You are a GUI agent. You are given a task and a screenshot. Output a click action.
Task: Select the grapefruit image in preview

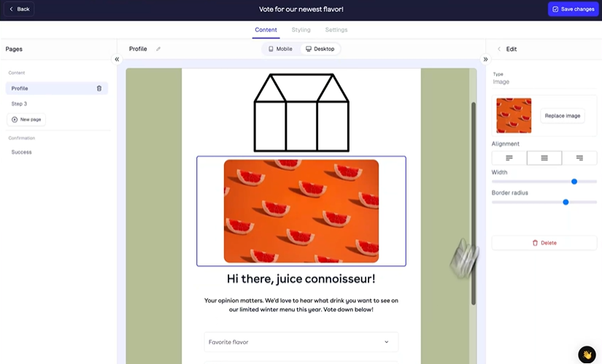301,212
